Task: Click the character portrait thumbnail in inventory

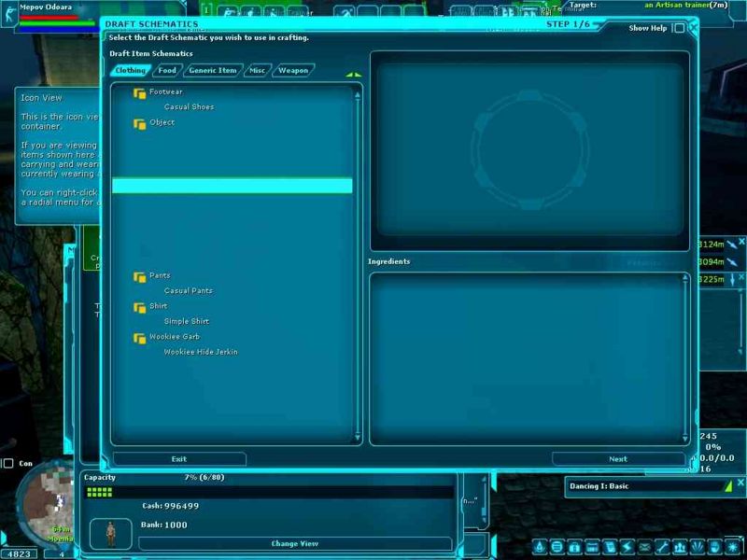Action: [x=110, y=533]
